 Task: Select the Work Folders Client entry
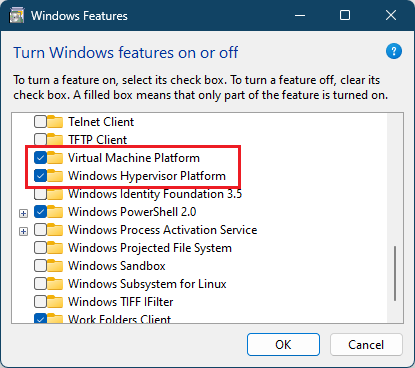click(119, 319)
